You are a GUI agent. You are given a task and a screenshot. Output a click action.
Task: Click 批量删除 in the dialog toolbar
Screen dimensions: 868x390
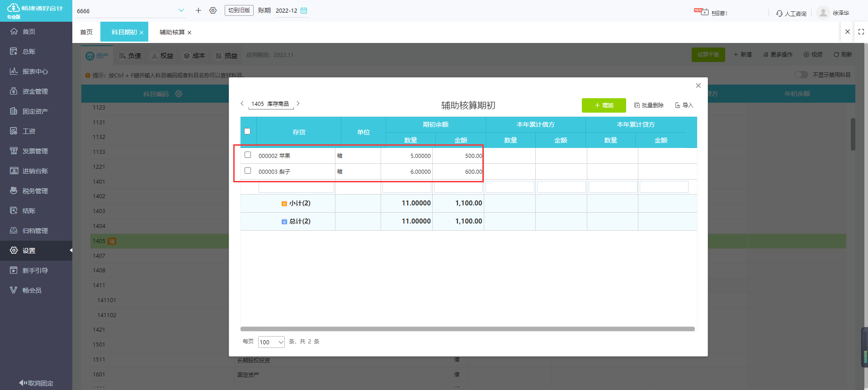[x=649, y=105]
